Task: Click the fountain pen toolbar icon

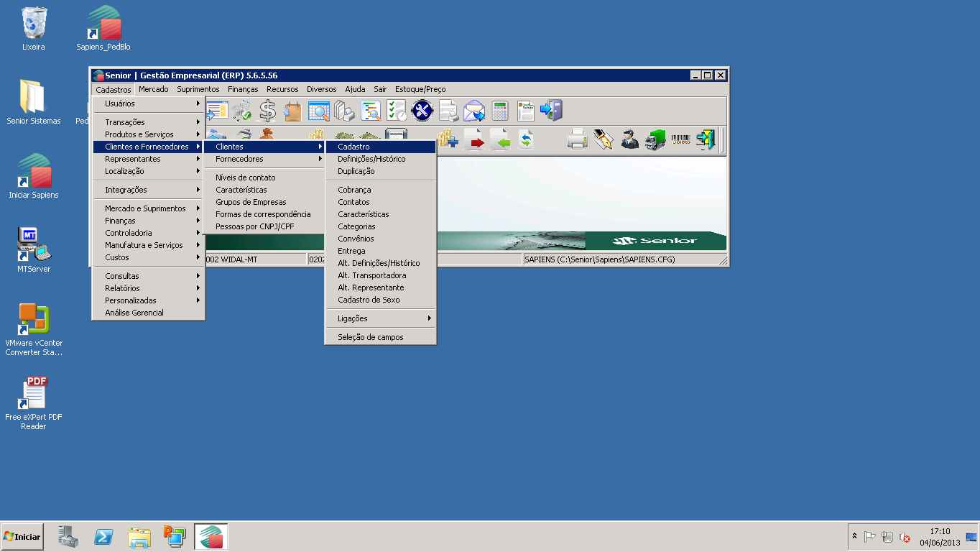Action: (604, 139)
